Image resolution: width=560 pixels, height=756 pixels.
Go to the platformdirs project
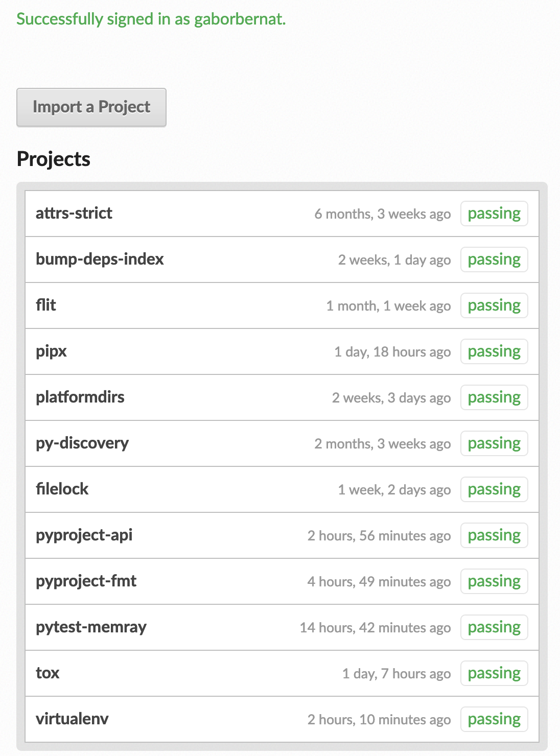80,397
